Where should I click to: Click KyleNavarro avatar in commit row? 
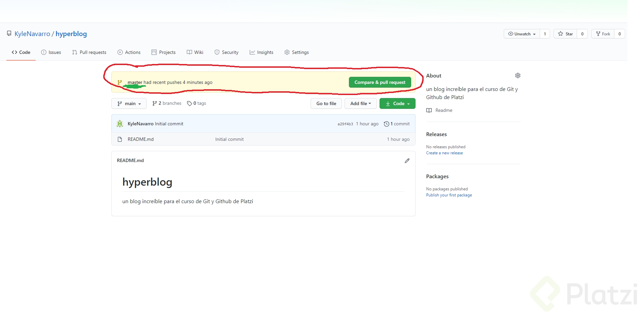(120, 124)
